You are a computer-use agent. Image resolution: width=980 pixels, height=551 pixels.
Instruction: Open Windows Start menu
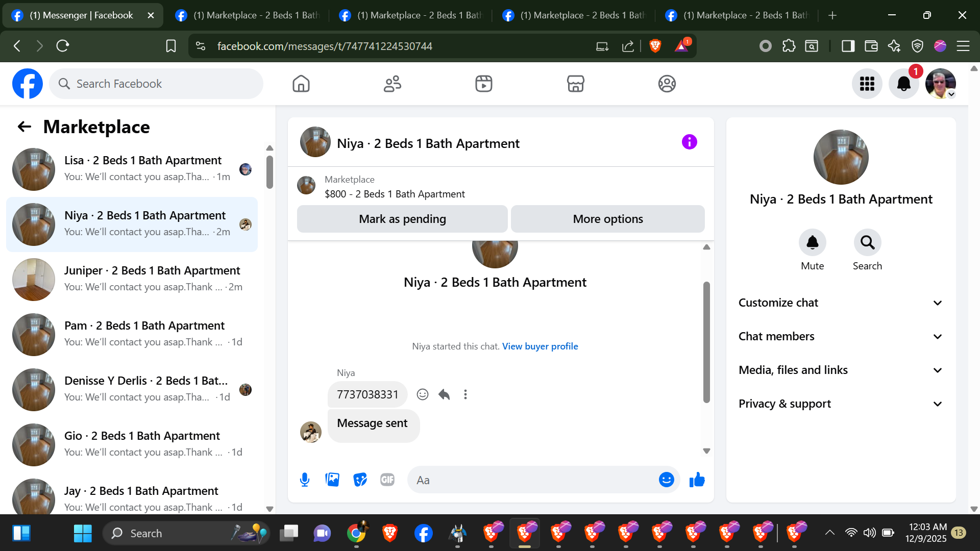[83, 533]
